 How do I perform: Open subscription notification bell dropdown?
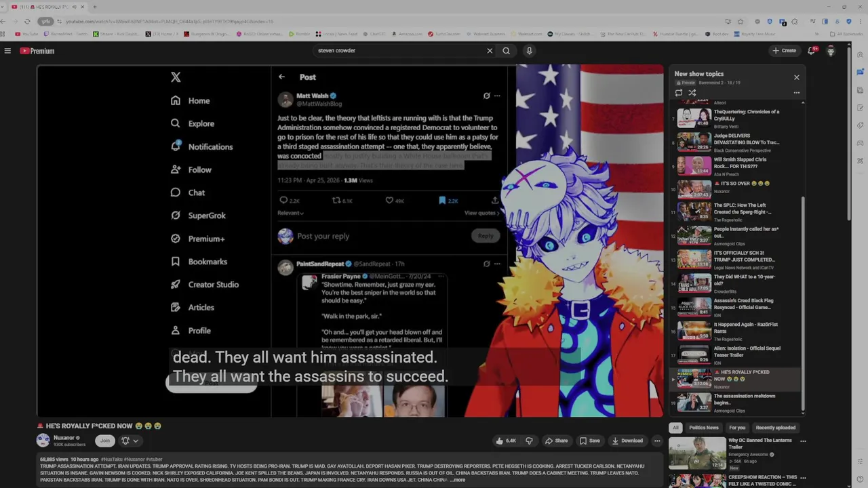[130, 441]
